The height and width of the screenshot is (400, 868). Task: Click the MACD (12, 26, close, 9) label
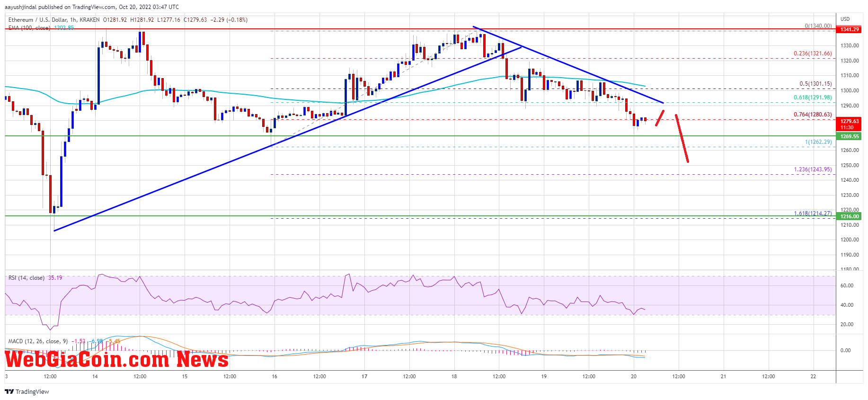[x=39, y=341]
